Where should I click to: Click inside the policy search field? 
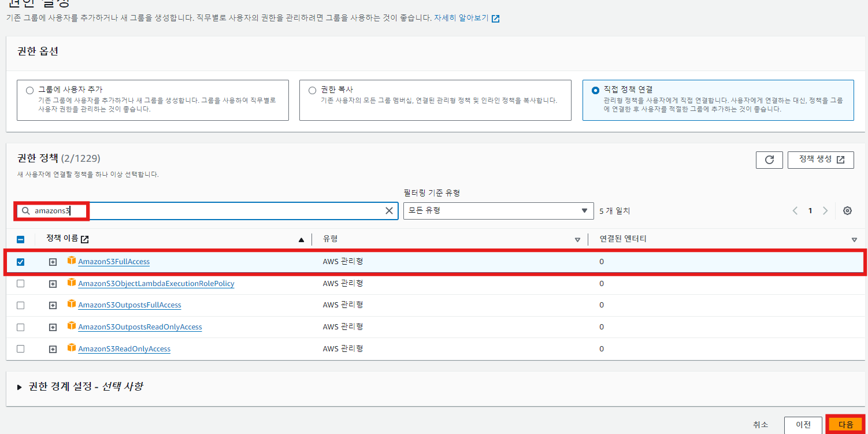tap(207, 211)
